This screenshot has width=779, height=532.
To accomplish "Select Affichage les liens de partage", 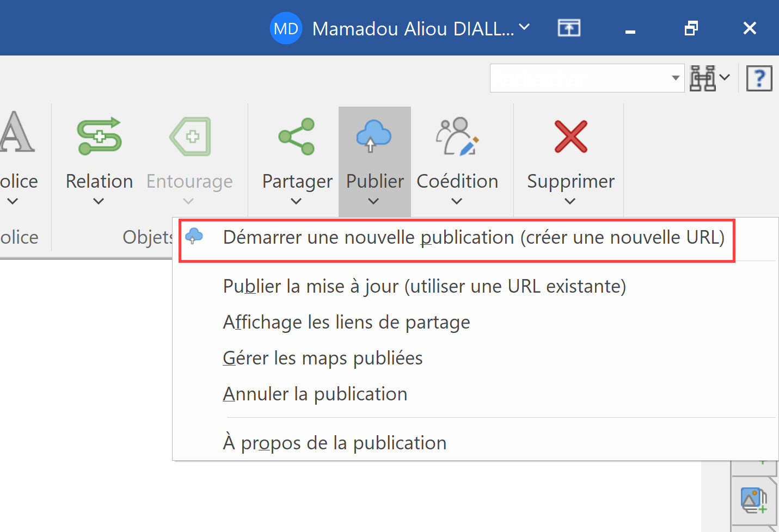I will [346, 322].
